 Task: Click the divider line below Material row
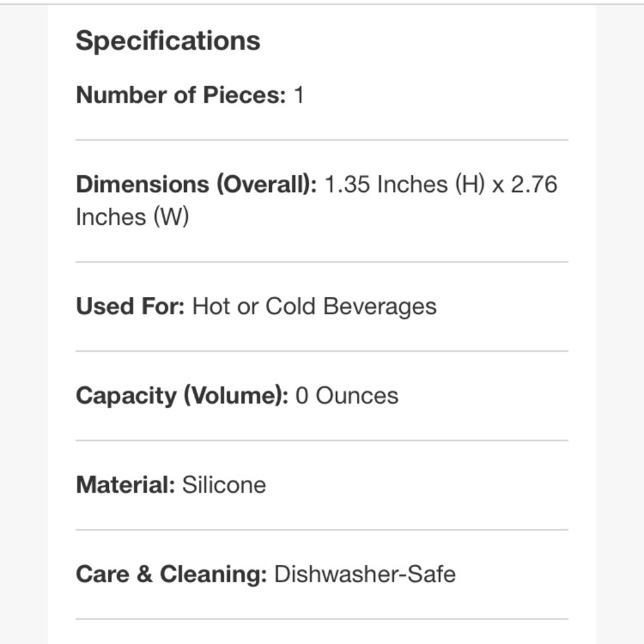(x=322, y=530)
